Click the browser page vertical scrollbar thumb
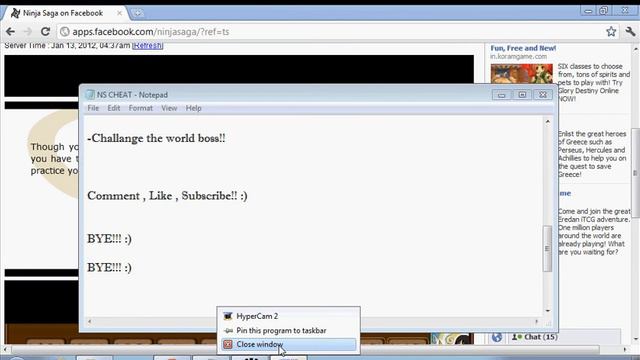This screenshot has height=360, width=640. point(636,173)
